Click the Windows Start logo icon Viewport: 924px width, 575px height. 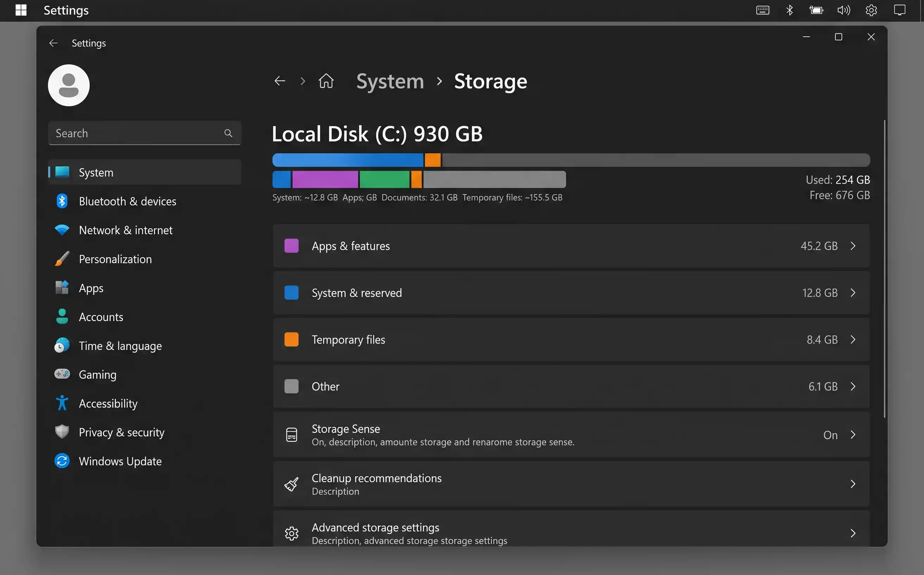[21, 10]
